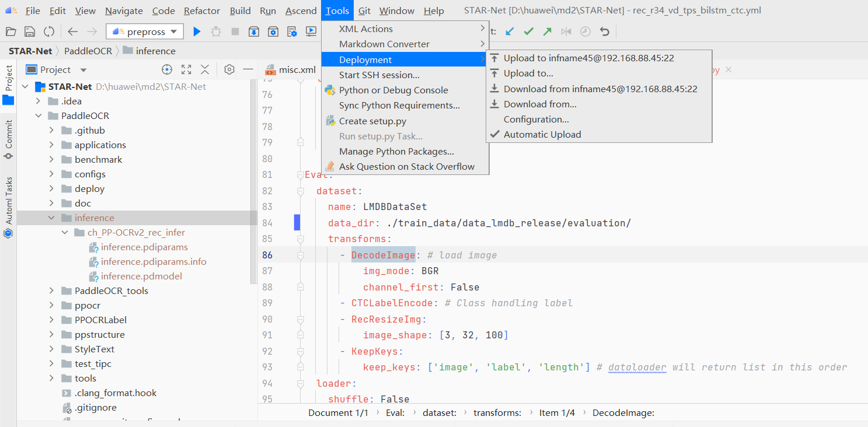Collapse the ch_PP-OCRv2_rec_infer folder
This screenshot has width=868, height=427.
click(64, 233)
